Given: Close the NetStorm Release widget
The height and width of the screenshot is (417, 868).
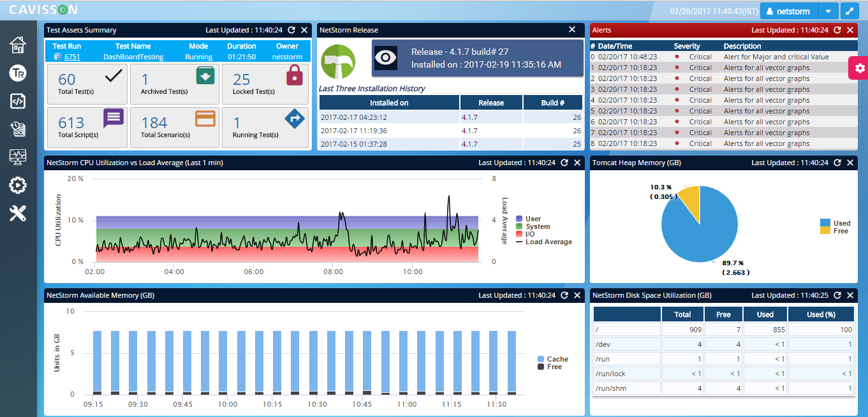Looking at the screenshot, I should coord(572,29).
